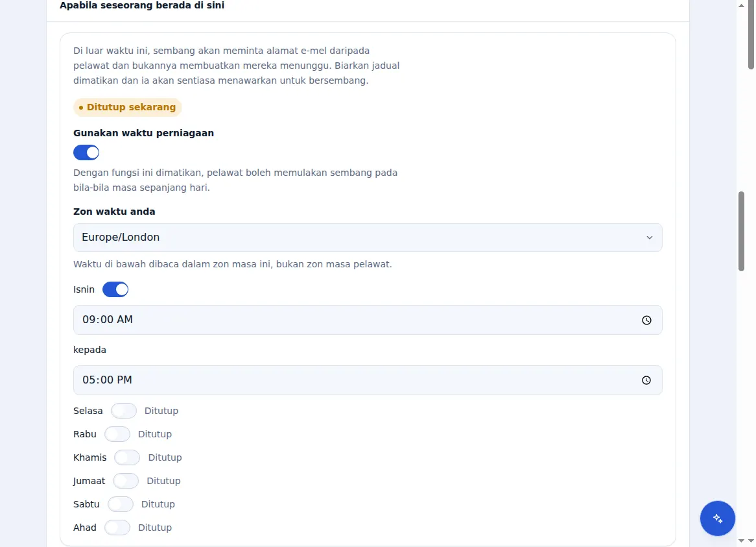
Task: Click the kepada label between time fields
Action: [x=89, y=350]
